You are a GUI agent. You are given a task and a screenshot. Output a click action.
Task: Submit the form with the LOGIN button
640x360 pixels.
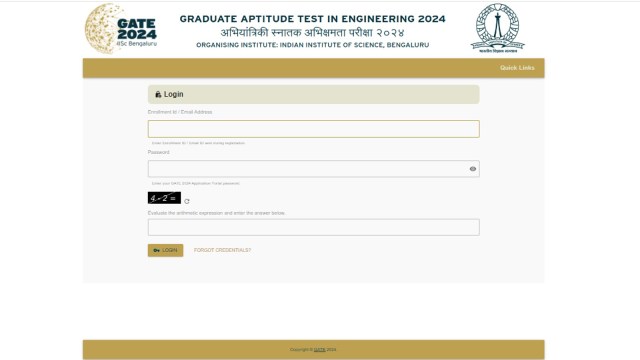165,250
